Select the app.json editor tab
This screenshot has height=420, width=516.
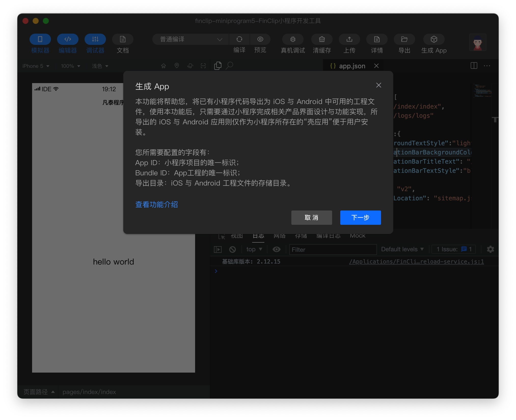pyautogui.click(x=352, y=66)
